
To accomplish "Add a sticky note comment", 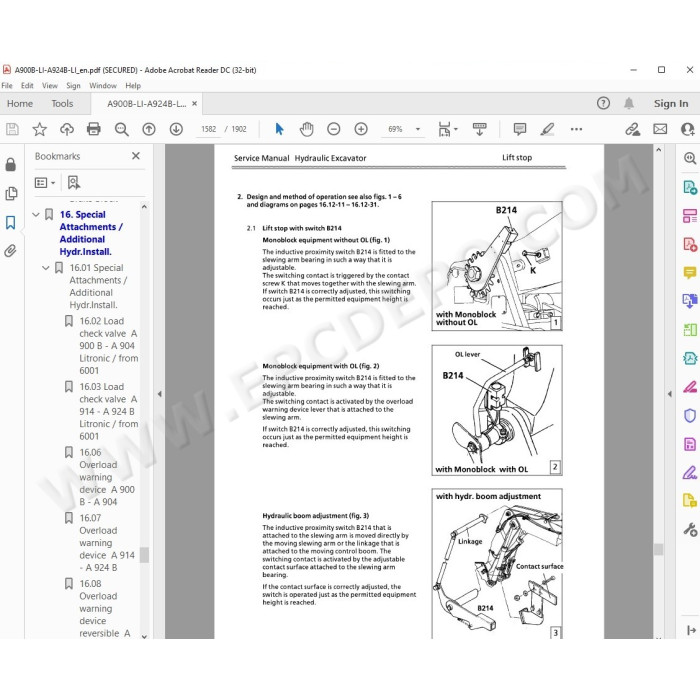I will 520,129.
